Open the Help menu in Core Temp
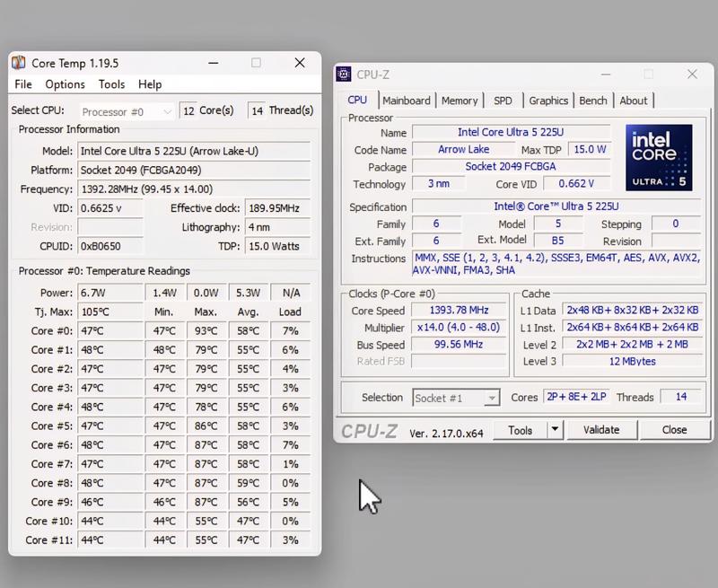 click(150, 84)
